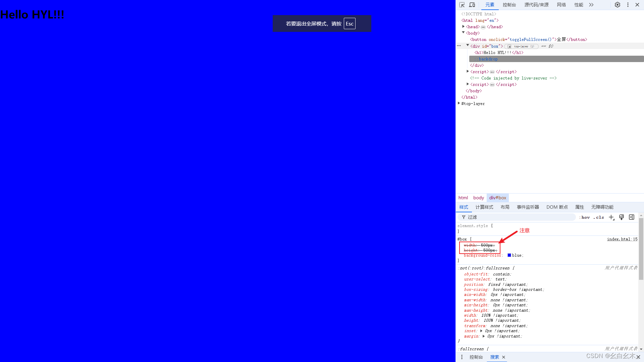Click the top-layer badge on div#box
The image size is (644, 362).
pyautogui.click(x=521, y=46)
